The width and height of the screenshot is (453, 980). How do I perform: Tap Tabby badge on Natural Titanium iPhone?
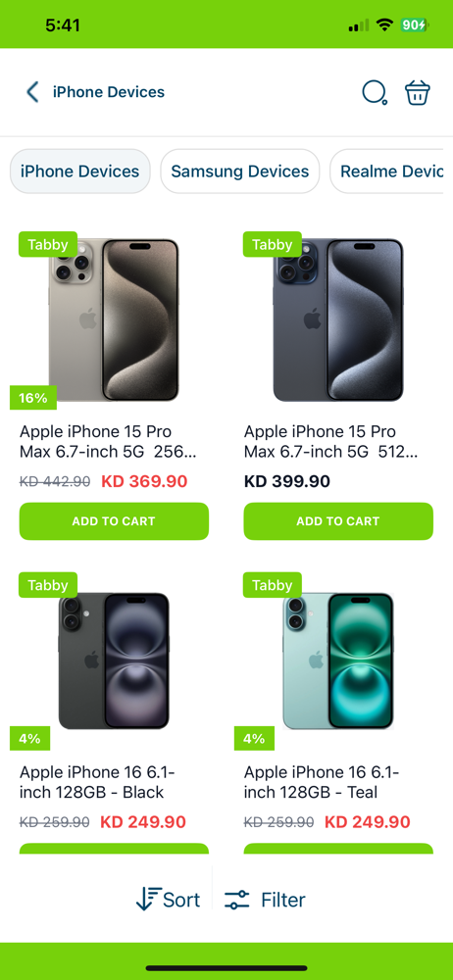[48, 244]
